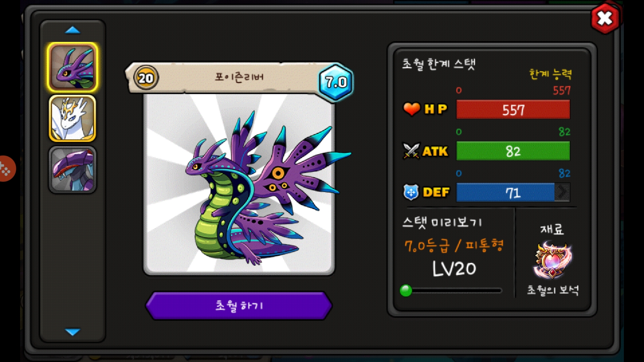This screenshot has height=362, width=644.
Task: Tap the 7.0 grade hexagon badge
Action: pyautogui.click(x=336, y=82)
